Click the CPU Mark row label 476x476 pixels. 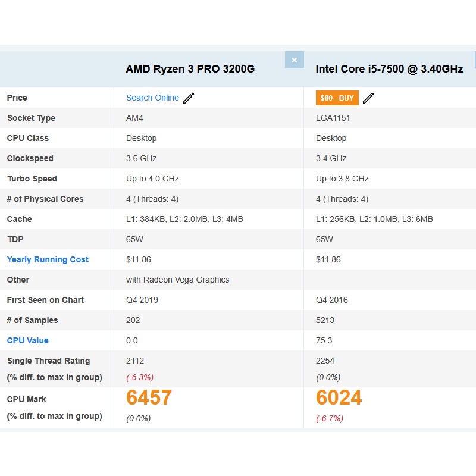(26, 399)
